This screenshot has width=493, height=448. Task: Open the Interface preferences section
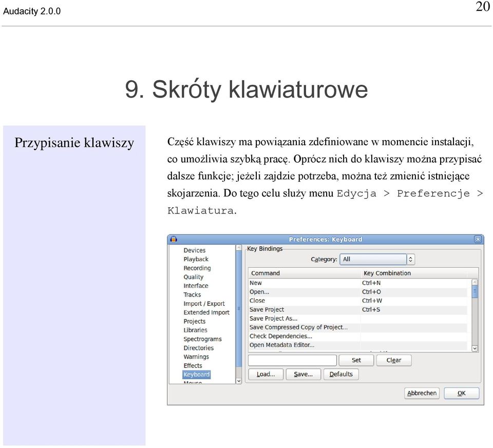(x=196, y=285)
